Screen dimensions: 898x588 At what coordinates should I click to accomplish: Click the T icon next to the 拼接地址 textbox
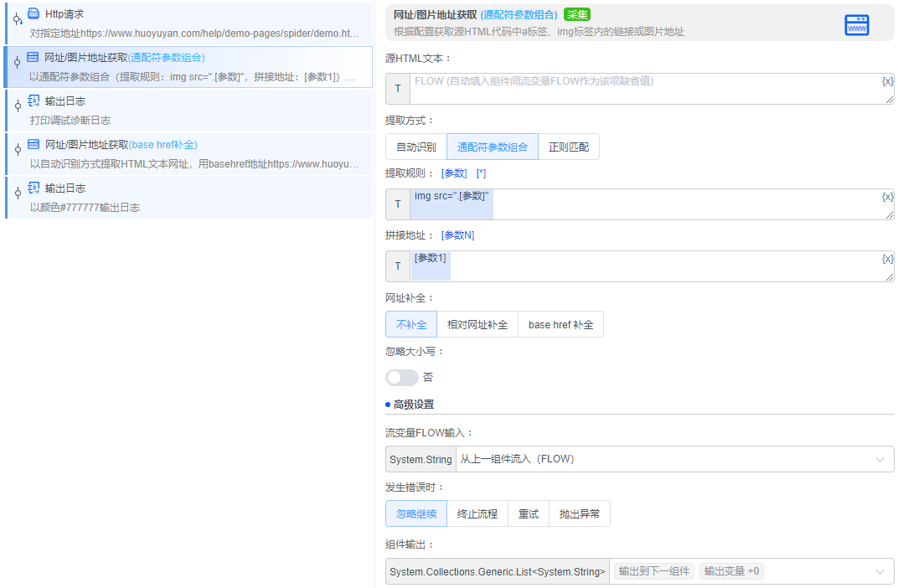pos(396,266)
